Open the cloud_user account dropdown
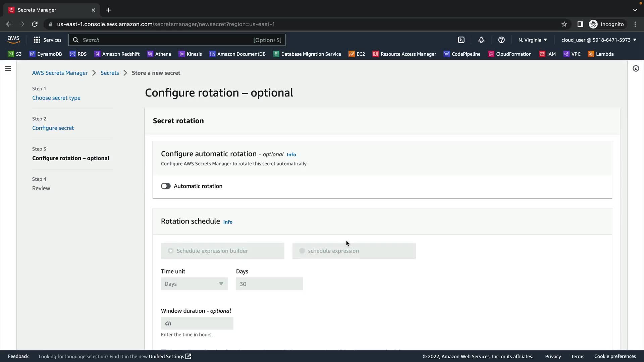644x362 pixels. pos(598,40)
